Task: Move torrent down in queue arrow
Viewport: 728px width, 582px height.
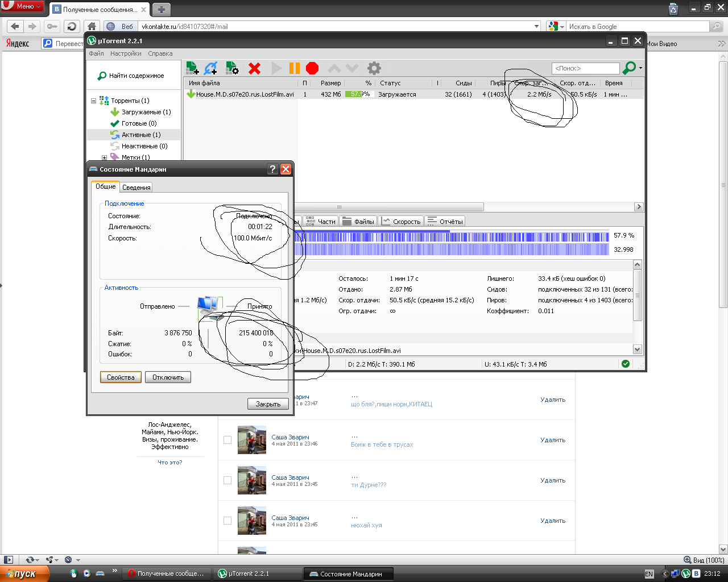Action: [x=352, y=68]
